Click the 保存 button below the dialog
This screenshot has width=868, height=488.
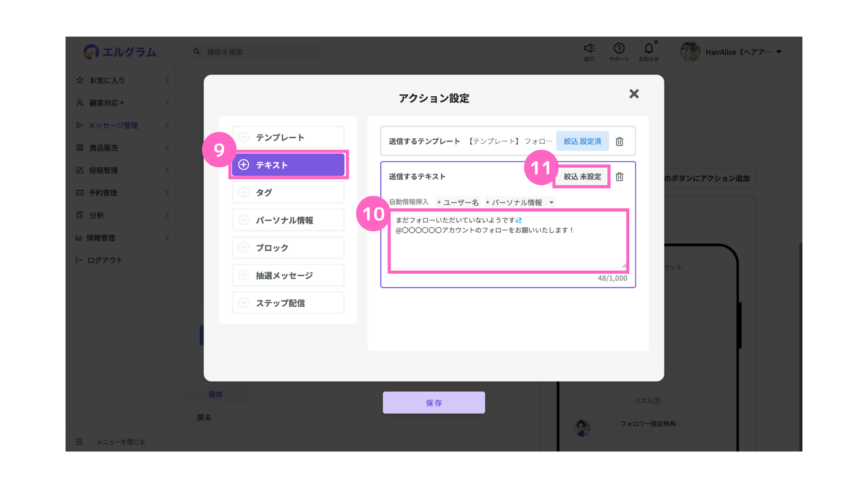pyautogui.click(x=434, y=403)
